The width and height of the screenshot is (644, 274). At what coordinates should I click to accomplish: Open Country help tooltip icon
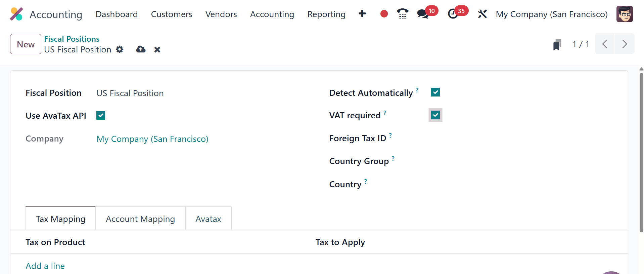366,182
